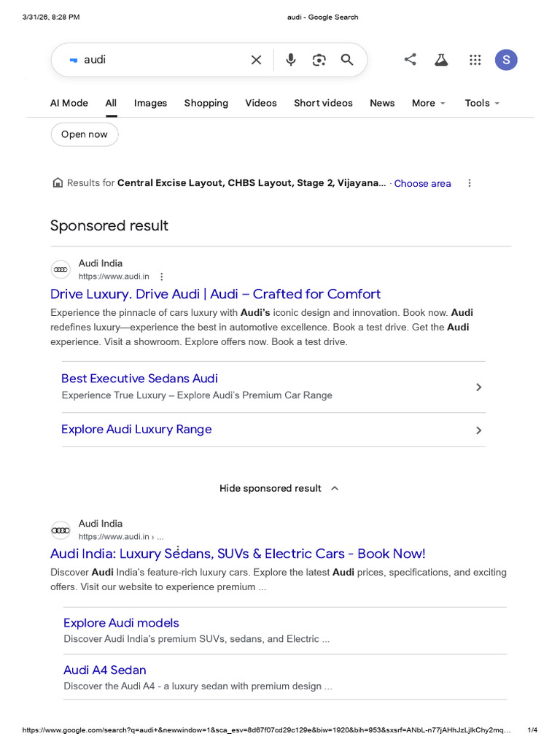Open Google Lens image search icon
This screenshot has width=560, height=747.
319,60
